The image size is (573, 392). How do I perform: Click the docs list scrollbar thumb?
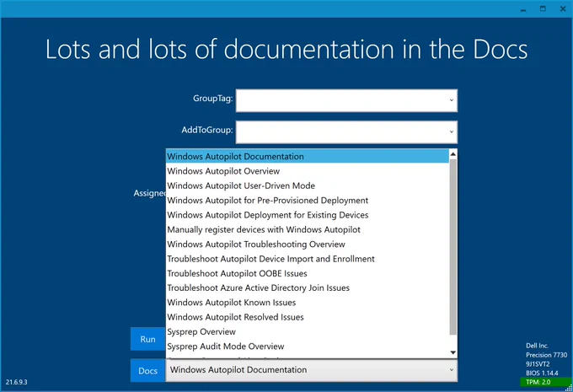pos(453,247)
